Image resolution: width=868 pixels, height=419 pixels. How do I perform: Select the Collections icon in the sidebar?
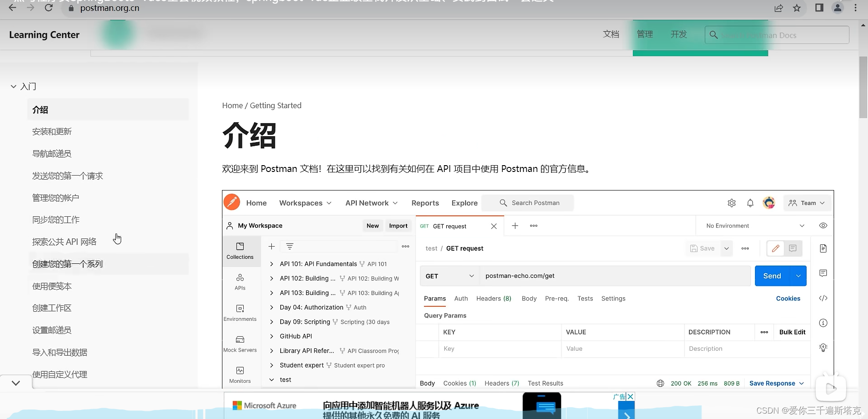click(240, 251)
